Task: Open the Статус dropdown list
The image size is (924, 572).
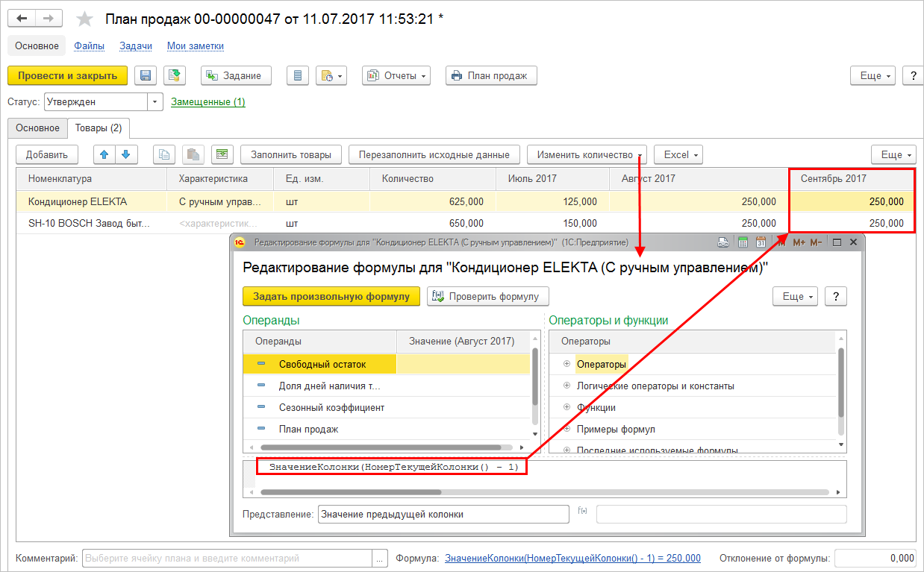Action: click(155, 101)
